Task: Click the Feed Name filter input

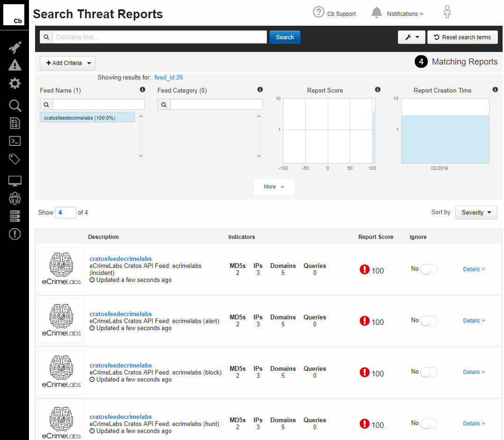Action: tap(99, 104)
